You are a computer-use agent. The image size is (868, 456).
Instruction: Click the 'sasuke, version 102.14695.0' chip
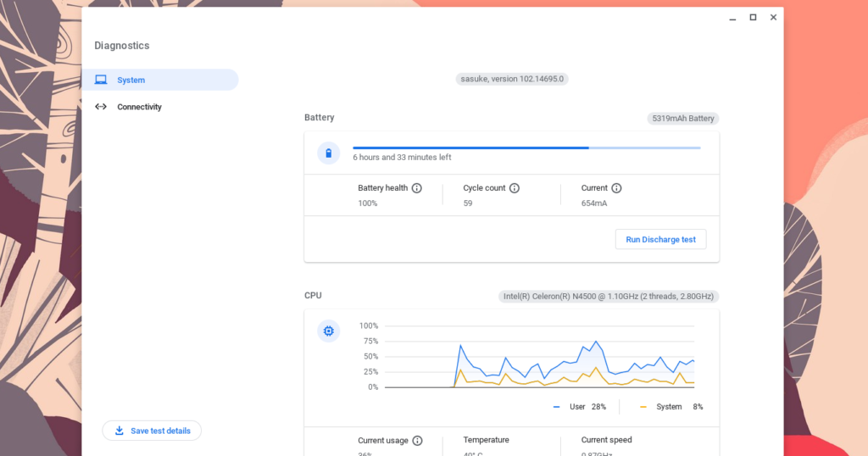click(x=512, y=79)
